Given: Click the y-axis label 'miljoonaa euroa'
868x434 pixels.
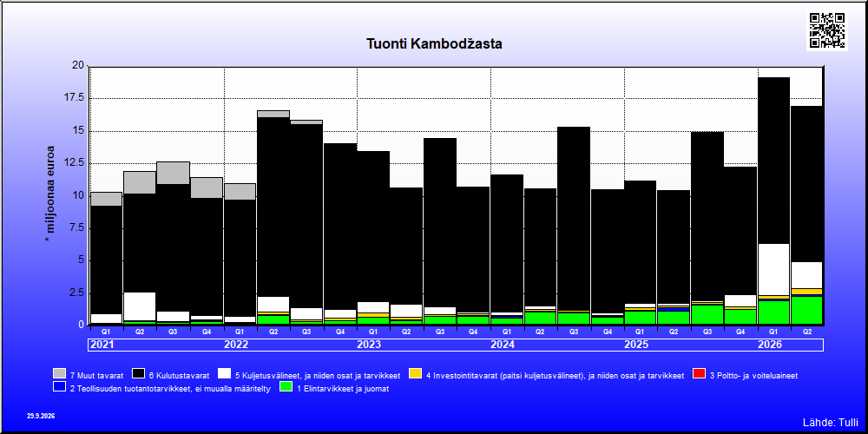Looking at the screenshot, I should (51, 194).
